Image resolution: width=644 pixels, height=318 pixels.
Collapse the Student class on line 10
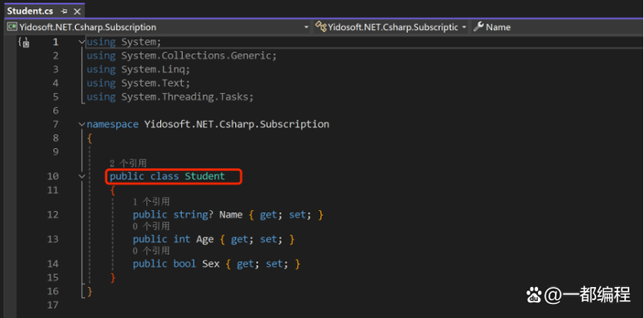pyautogui.click(x=82, y=176)
